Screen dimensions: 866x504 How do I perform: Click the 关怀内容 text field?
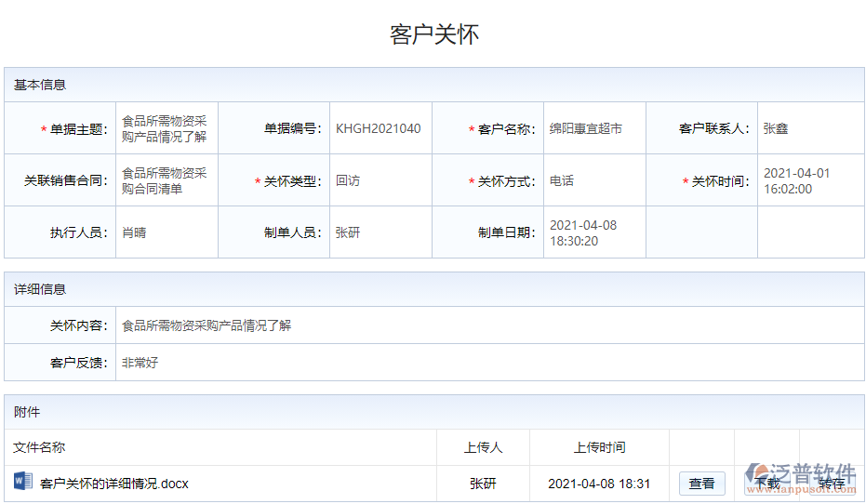pyautogui.click(x=490, y=325)
